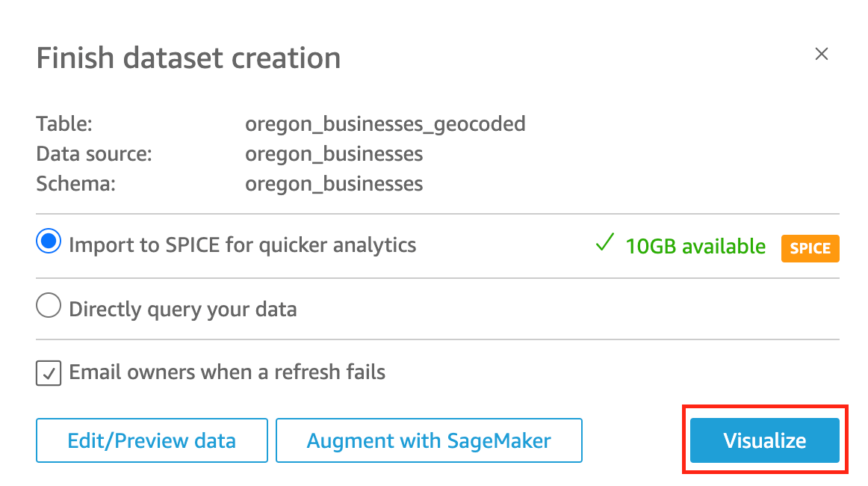Click the checkmark inside the email notification box
This screenshot has width=868, height=486.
click(x=48, y=373)
